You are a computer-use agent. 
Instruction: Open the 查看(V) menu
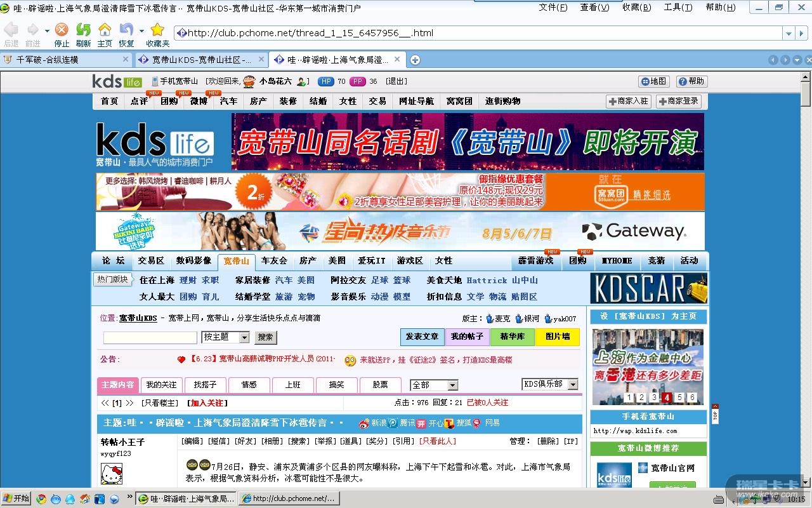click(594, 8)
